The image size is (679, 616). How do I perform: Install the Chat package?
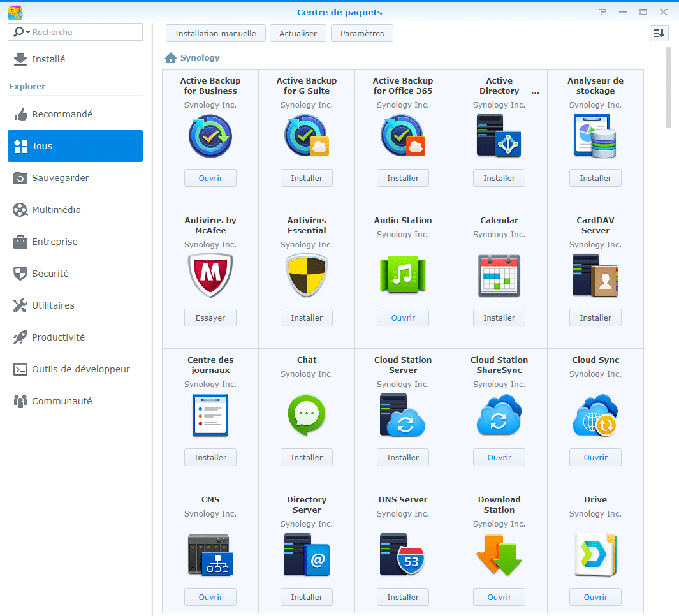coord(307,457)
